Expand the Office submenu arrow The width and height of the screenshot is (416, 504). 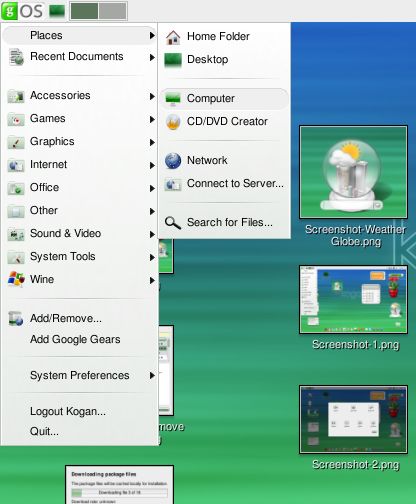pos(152,188)
